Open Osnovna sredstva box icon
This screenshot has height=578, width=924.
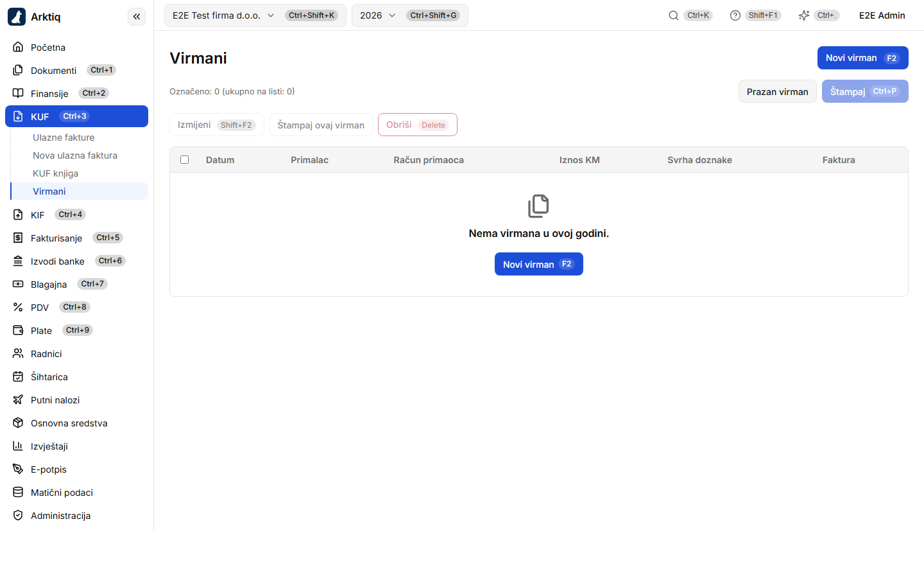pos(18,423)
